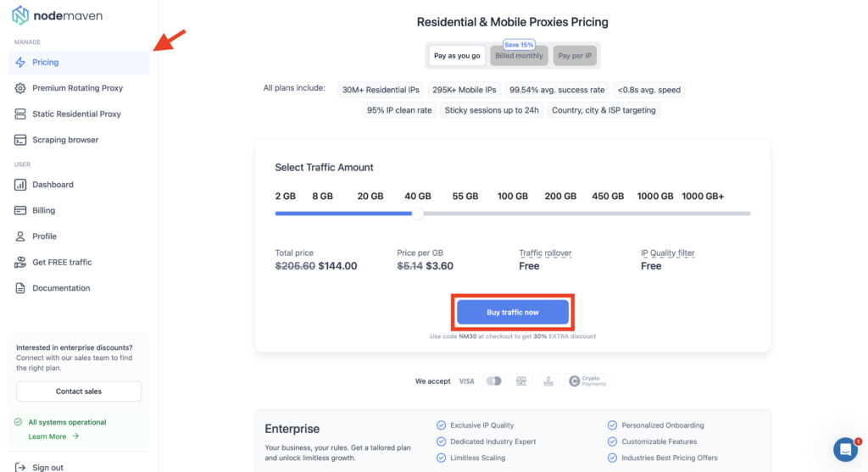The width and height of the screenshot is (868, 472).
Task: Click the Enterprise heading
Action: coord(292,429)
